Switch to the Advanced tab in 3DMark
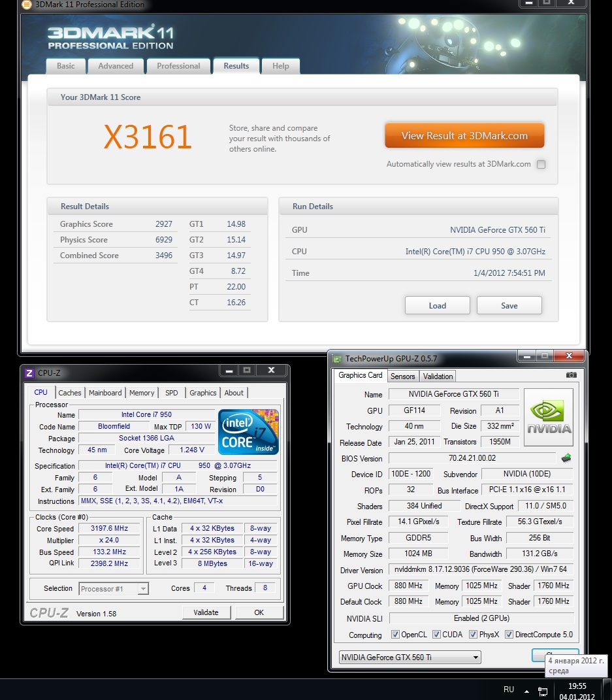The width and height of the screenshot is (612, 700). pyautogui.click(x=116, y=66)
